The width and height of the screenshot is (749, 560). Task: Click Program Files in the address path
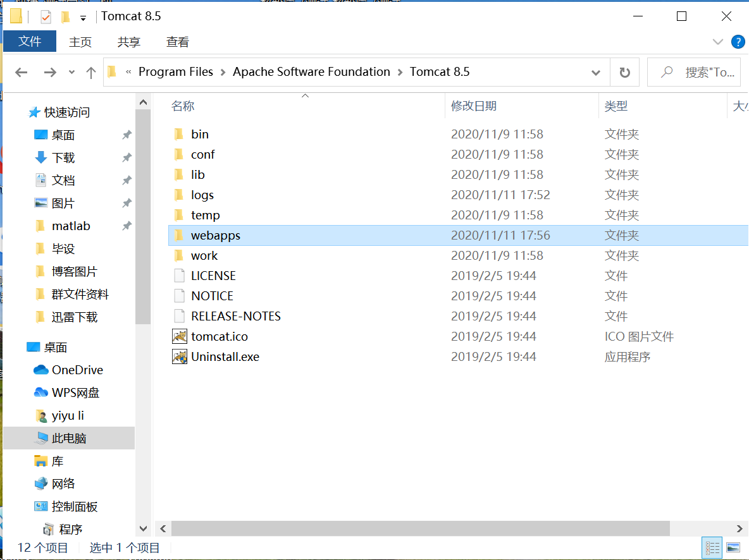pyautogui.click(x=176, y=71)
